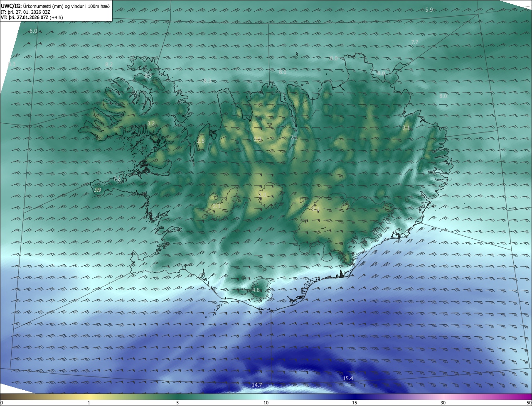Click the 6.0 value label on the map
532x406 pixels.
click(33, 31)
